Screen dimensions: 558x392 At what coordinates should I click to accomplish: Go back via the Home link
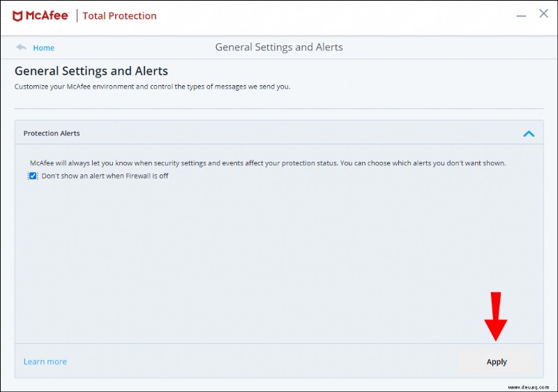(44, 47)
